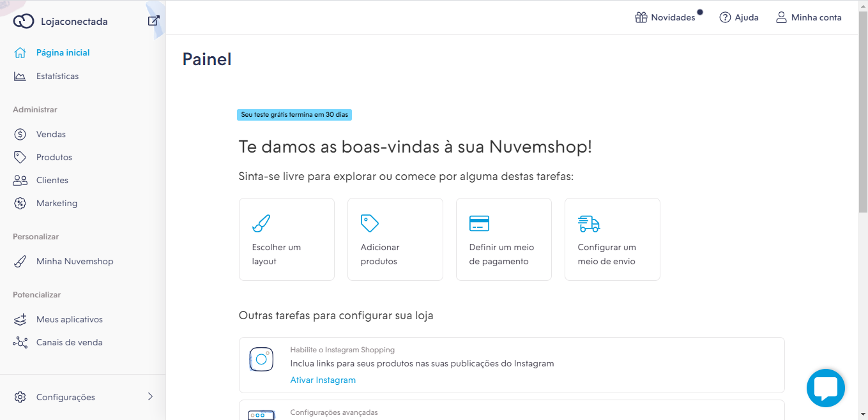Select Definir um meio de pagamento text
The height and width of the screenshot is (420, 868).
pos(501,254)
